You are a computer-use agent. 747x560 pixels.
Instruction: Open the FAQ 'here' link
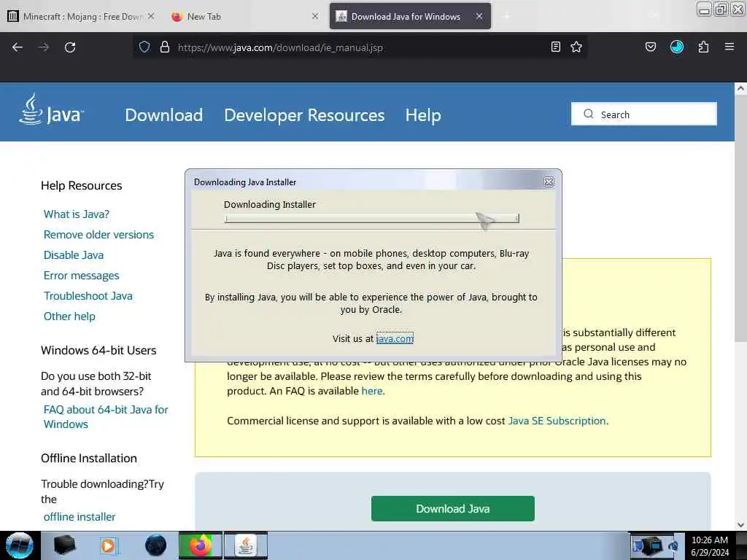pyautogui.click(x=371, y=391)
